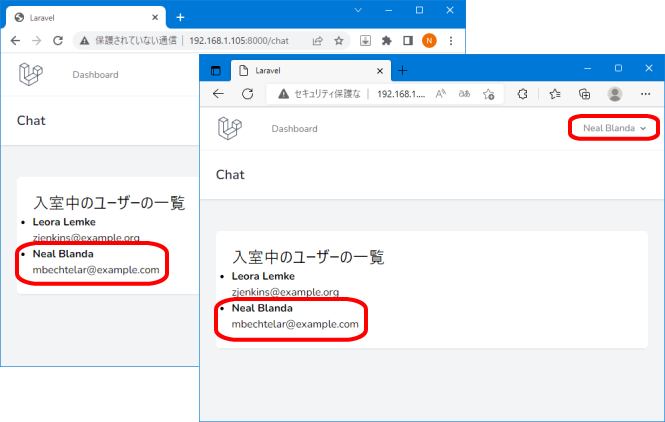This screenshot has height=422, width=665.
Task: Open the Chrome extensions puzzle icon
Action: click(x=386, y=41)
